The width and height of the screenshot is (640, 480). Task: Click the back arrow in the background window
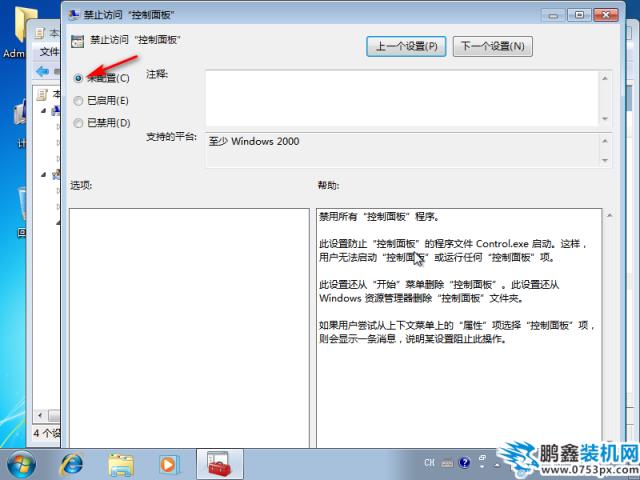coord(42,72)
